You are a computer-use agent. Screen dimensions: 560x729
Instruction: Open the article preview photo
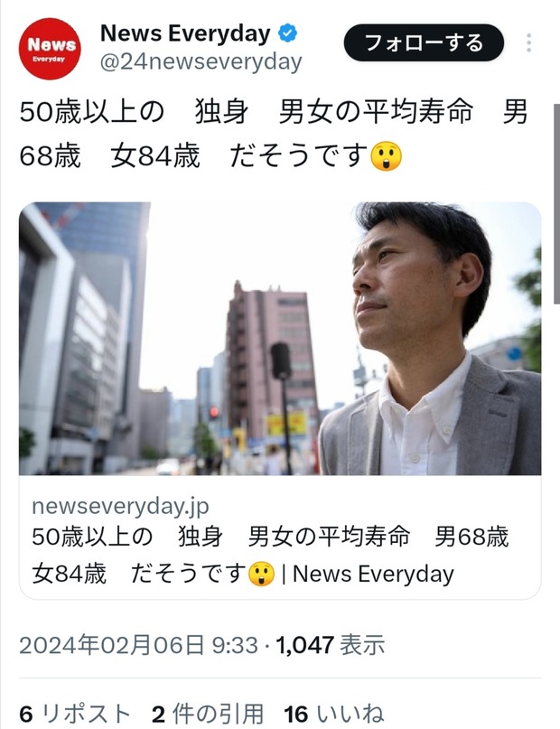(x=280, y=339)
